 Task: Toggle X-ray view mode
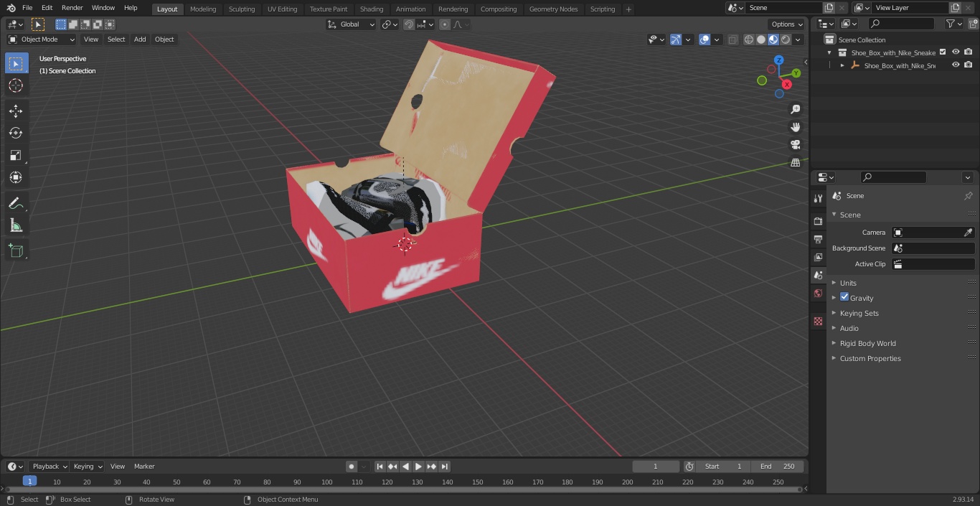coord(732,39)
